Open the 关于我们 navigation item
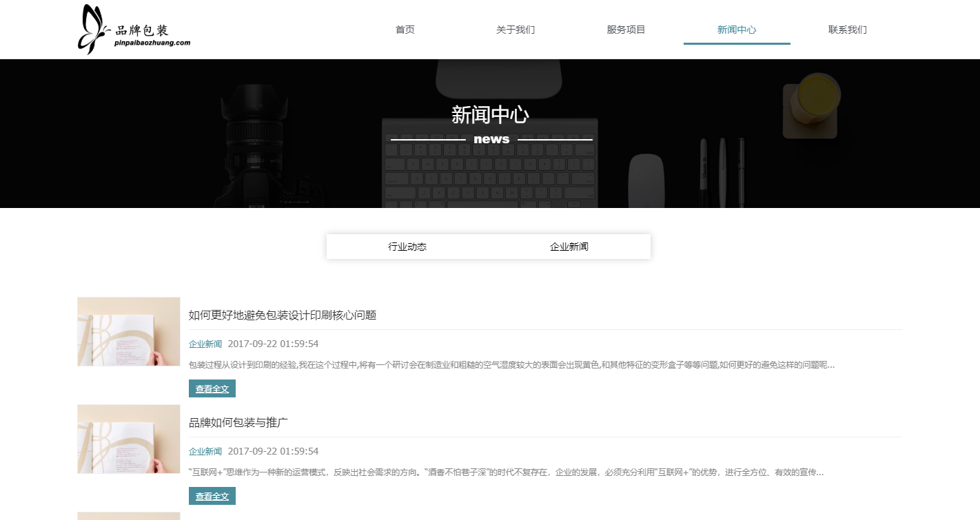This screenshot has height=520, width=980. (515, 30)
